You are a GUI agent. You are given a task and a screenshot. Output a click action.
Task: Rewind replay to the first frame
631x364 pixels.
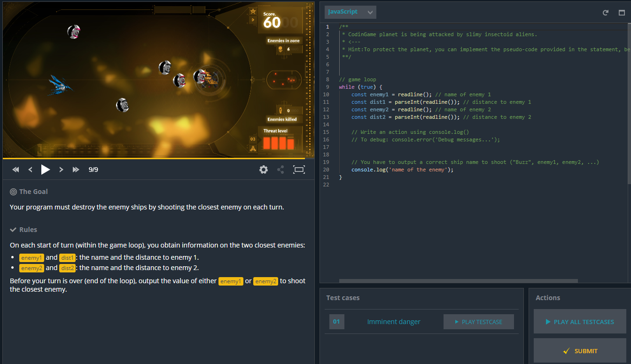(x=16, y=170)
